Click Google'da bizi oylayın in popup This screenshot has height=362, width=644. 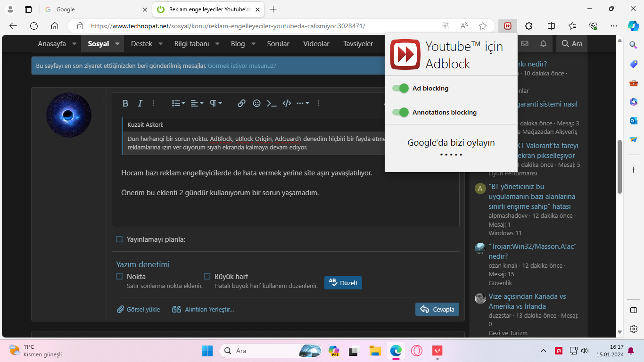(451, 143)
